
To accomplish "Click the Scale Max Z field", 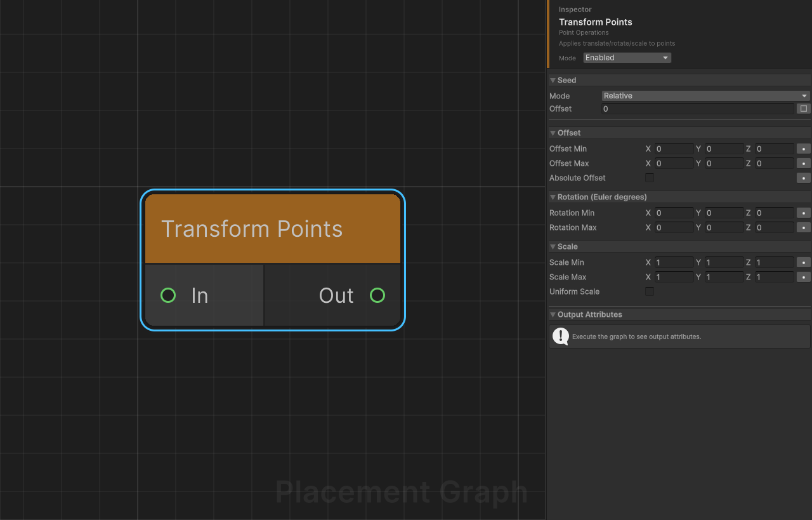I will click(774, 277).
